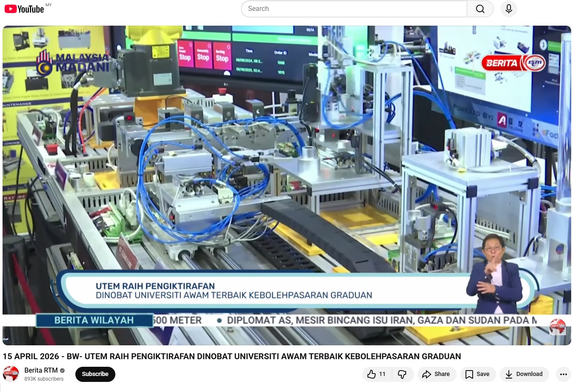The image size is (572, 392).
Task: Save the video to a playlist
Action: [478, 374]
